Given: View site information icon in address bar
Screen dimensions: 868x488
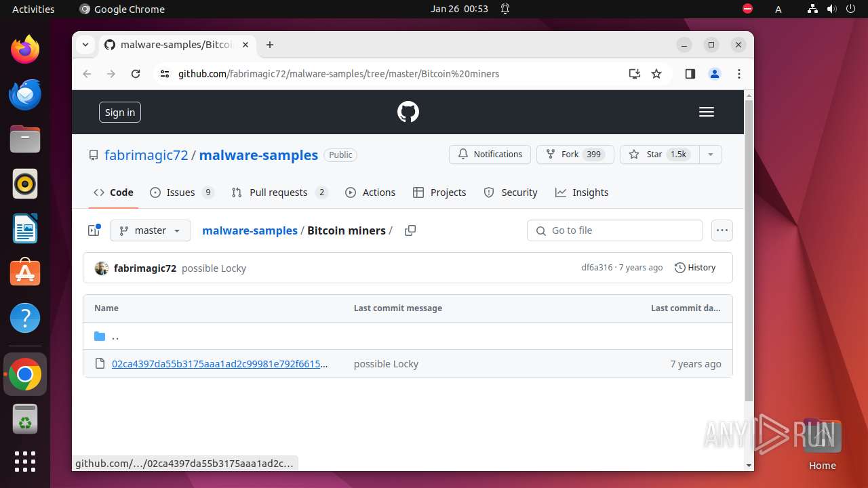Looking at the screenshot, I should pos(165,74).
